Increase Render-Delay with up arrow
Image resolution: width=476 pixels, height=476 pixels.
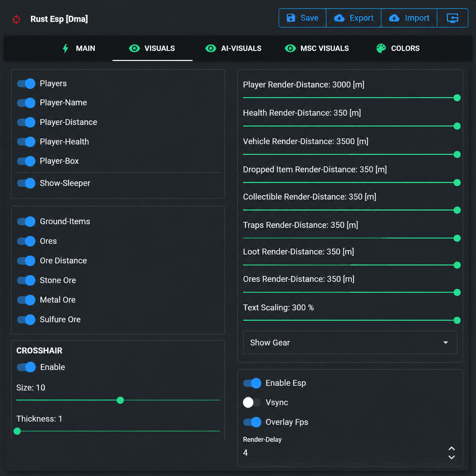(x=452, y=449)
